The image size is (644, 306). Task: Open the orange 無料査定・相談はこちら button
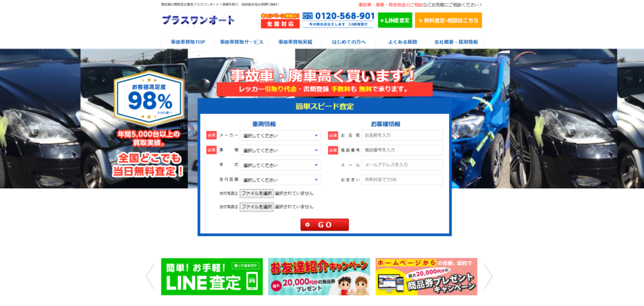(448, 21)
